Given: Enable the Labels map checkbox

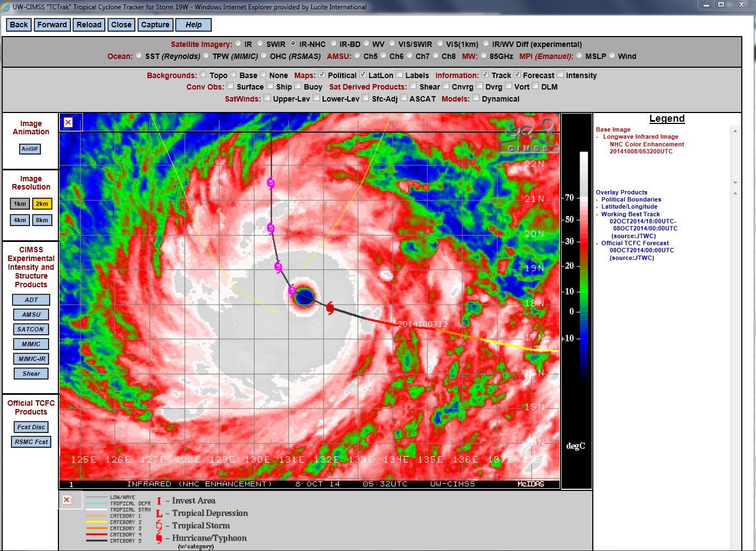Looking at the screenshot, I should 400,74.
